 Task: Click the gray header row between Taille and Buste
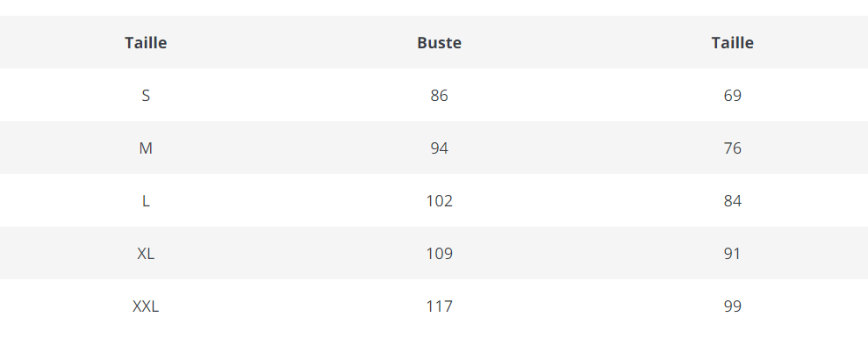click(x=292, y=43)
